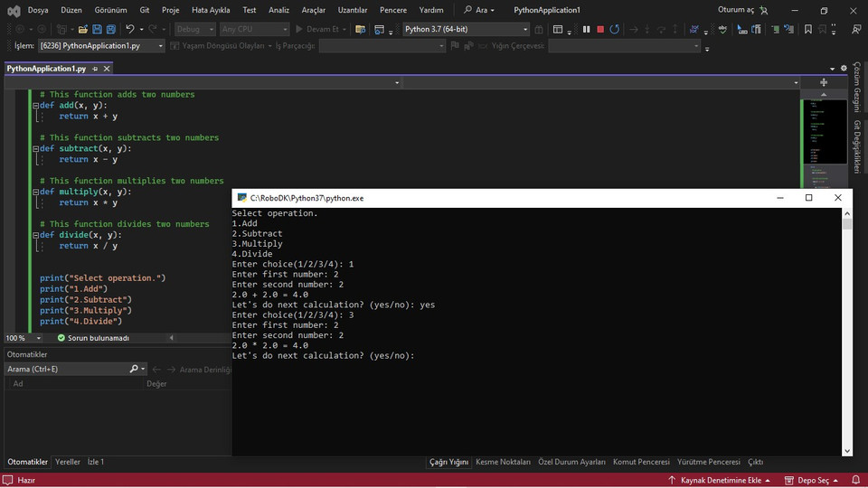Click the red Stop Debugging icon

(600, 29)
